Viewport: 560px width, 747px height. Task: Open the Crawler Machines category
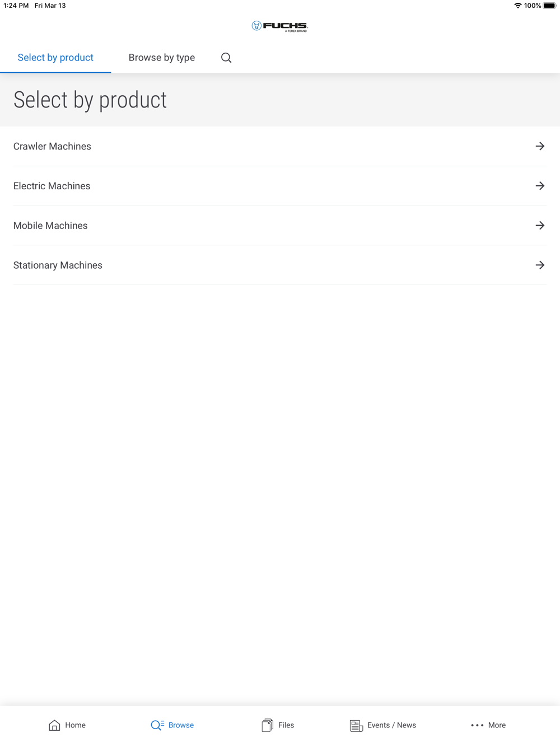point(52,146)
